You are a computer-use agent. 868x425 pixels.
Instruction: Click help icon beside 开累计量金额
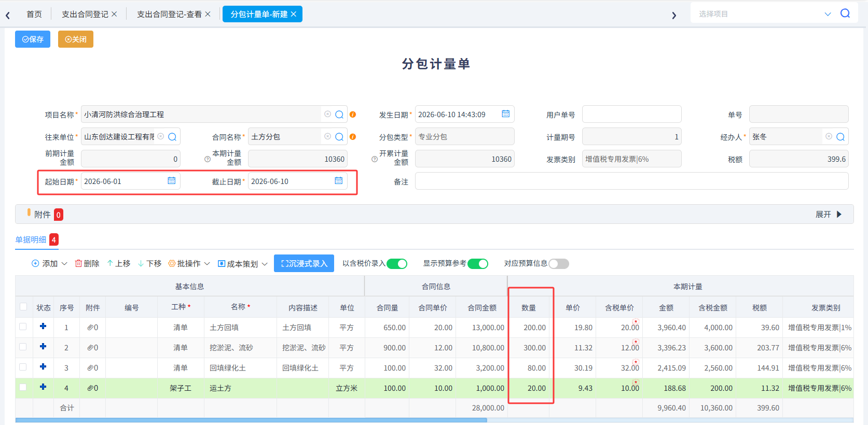click(375, 159)
